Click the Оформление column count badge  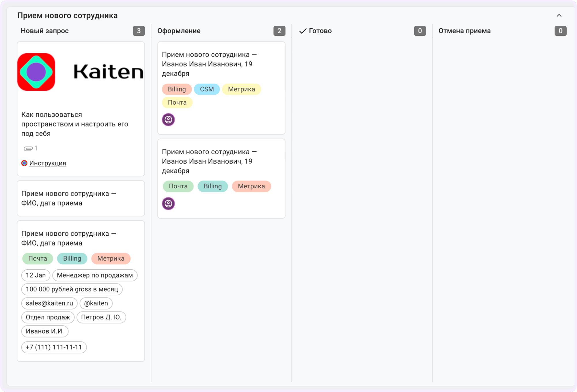[x=279, y=31]
